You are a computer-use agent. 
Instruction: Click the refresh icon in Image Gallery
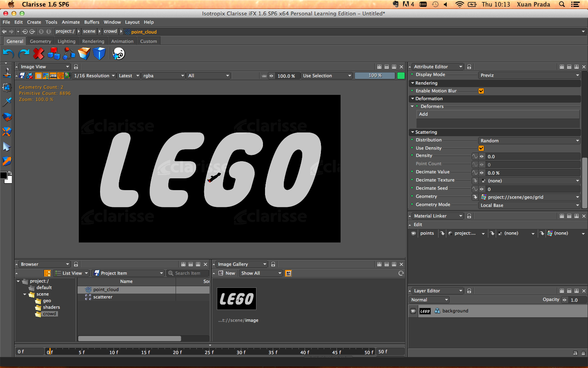coord(401,273)
